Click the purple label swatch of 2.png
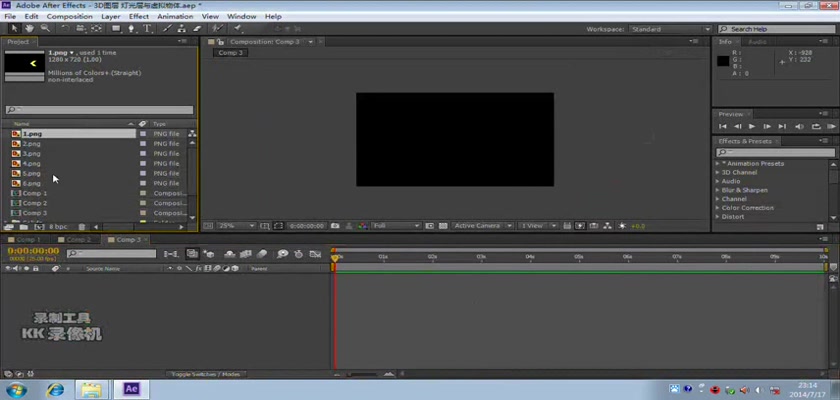840x400 pixels. (x=142, y=144)
